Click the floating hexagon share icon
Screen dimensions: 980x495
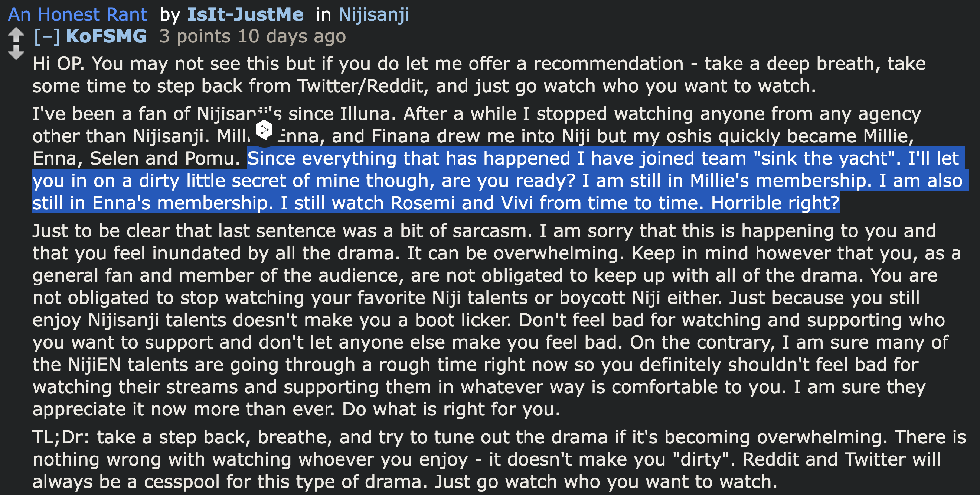[x=264, y=130]
